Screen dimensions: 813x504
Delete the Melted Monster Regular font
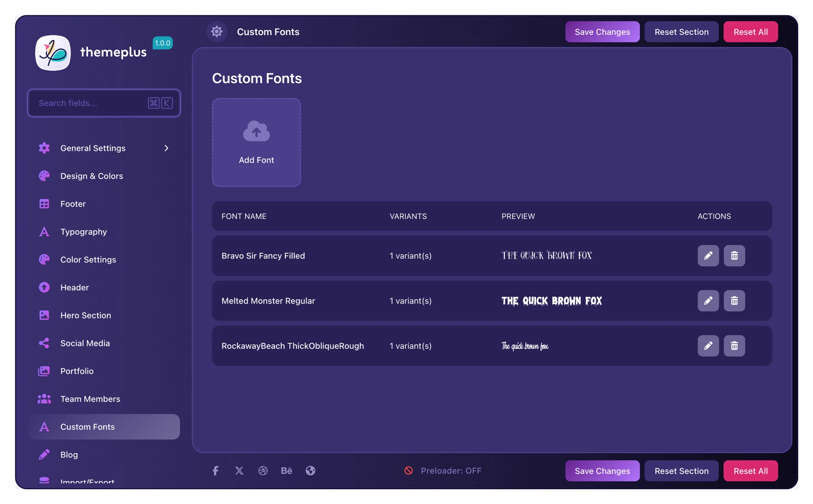734,301
